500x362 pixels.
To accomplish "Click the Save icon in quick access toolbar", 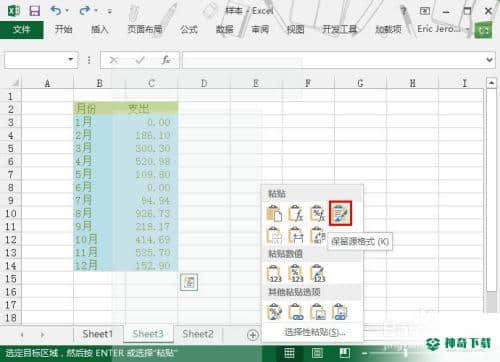I will pos(34,11).
